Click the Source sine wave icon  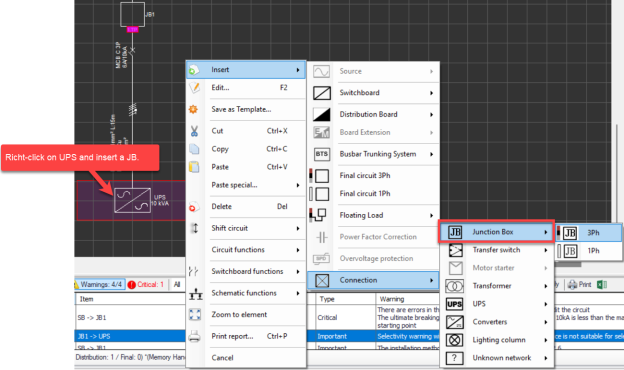(321, 71)
